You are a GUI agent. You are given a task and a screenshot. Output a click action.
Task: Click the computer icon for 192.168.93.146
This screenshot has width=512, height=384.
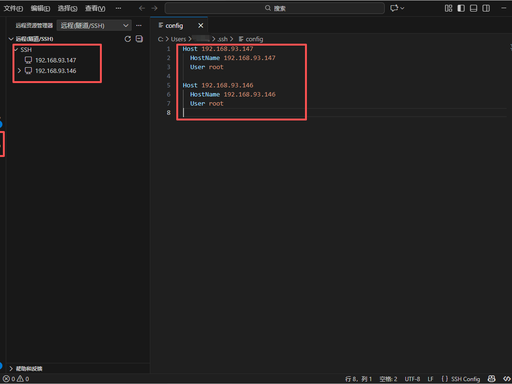pyautogui.click(x=28, y=71)
